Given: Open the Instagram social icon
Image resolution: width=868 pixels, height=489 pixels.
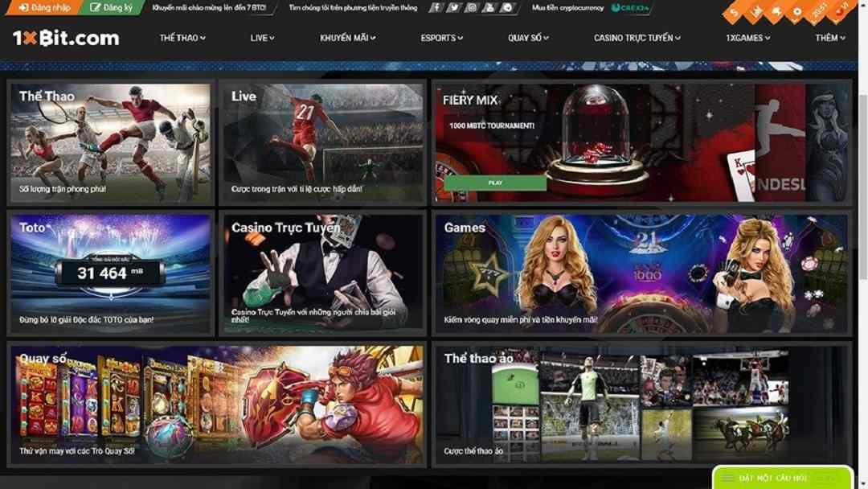Looking at the screenshot, I should tap(471, 8).
